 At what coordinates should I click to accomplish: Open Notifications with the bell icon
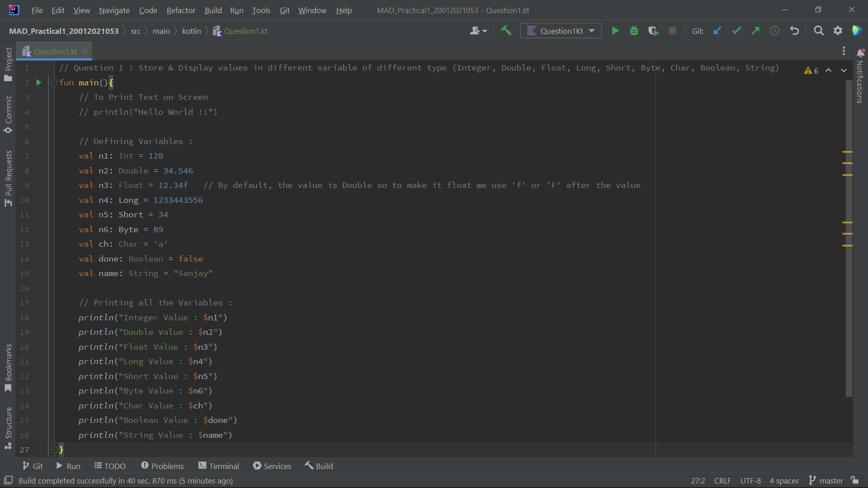pyautogui.click(x=861, y=52)
